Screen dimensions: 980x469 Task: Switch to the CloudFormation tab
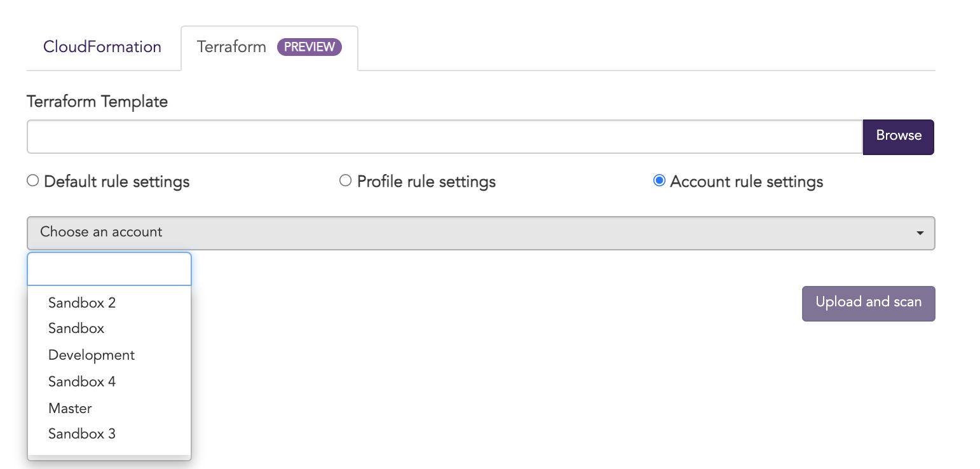point(102,47)
